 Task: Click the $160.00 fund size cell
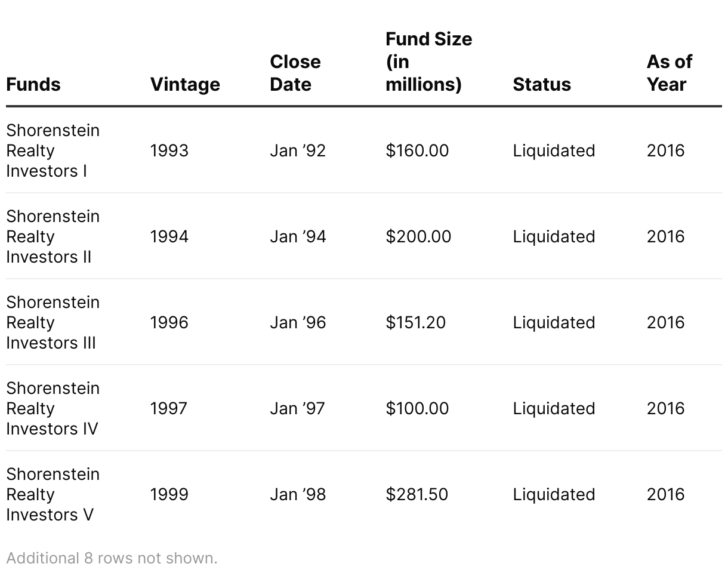[417, 150]
